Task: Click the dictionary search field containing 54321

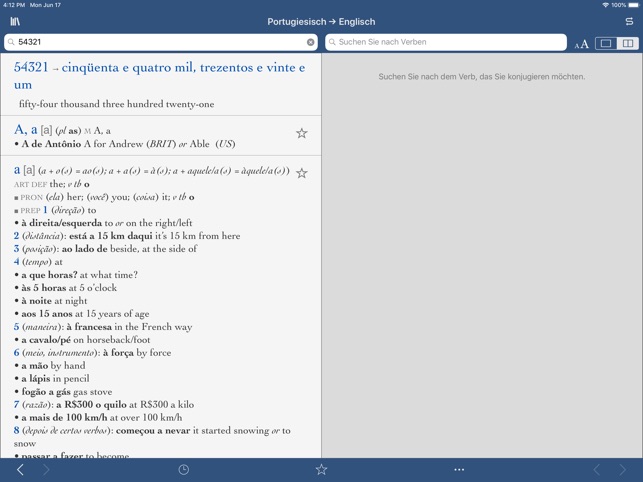Action: [161, 42]
